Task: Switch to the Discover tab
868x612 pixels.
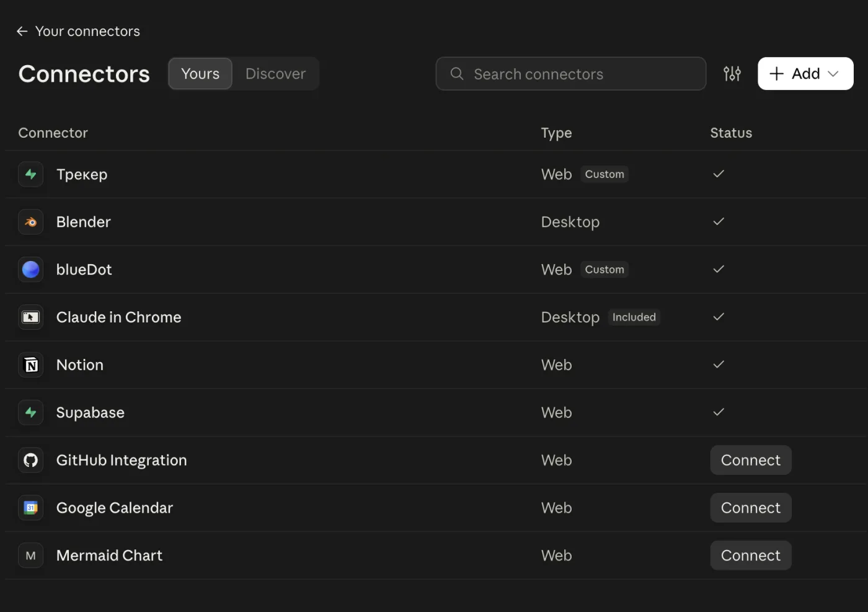Action: click(275, 74)
